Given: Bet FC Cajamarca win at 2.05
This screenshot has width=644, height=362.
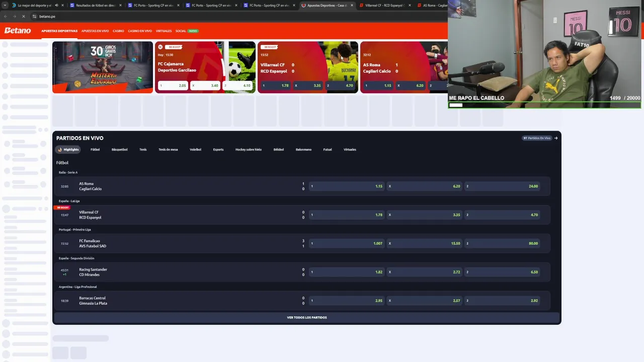Looking at the screenshot, I should 173,85.
